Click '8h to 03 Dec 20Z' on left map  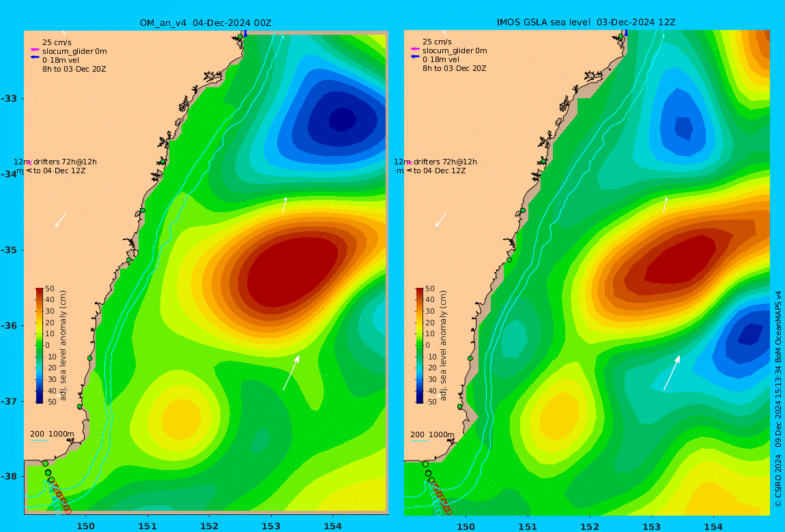(74, 69)
